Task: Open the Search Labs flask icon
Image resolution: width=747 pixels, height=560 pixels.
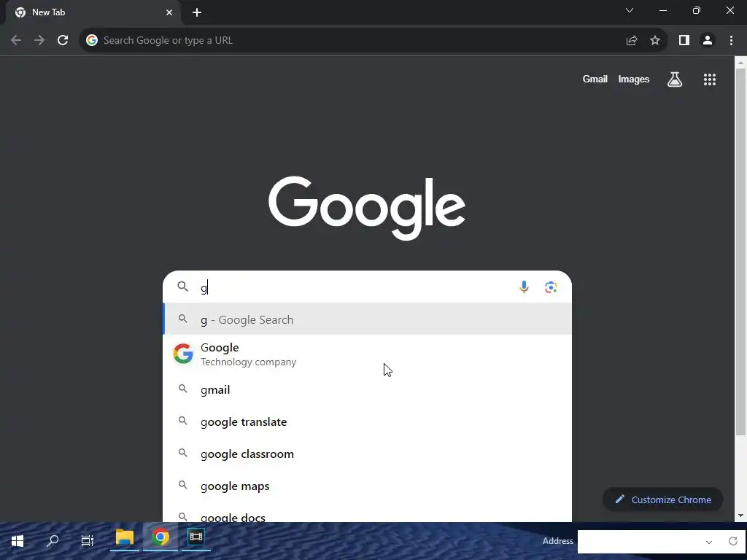Action: (675, 79)
